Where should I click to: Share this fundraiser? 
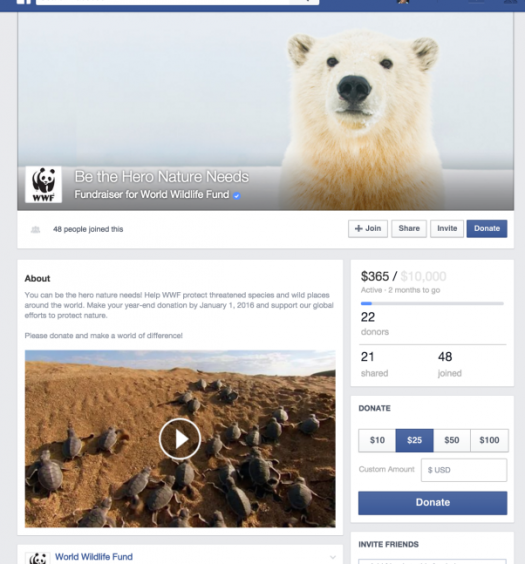pos(409,229)
